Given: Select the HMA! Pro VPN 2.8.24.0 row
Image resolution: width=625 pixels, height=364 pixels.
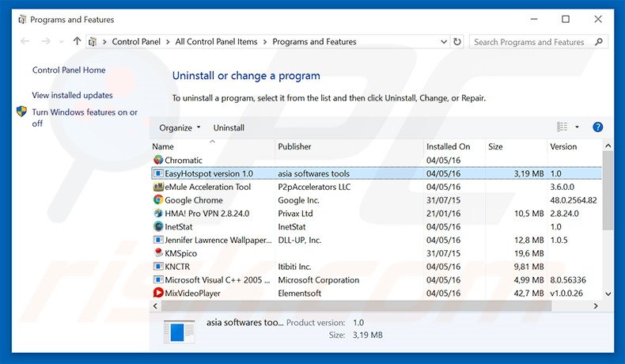Looking at the screenshot, I should pyautogui.click(x=377, y=214).
